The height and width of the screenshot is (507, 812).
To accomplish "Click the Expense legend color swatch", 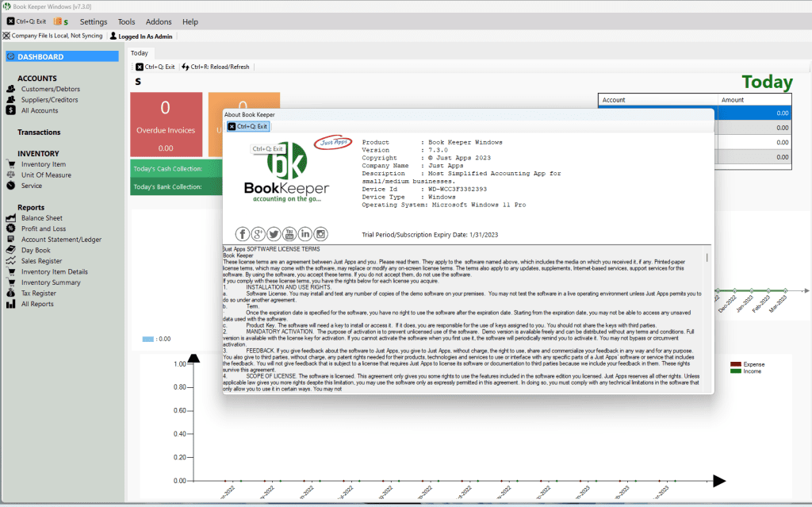I will tap(736, 364).
